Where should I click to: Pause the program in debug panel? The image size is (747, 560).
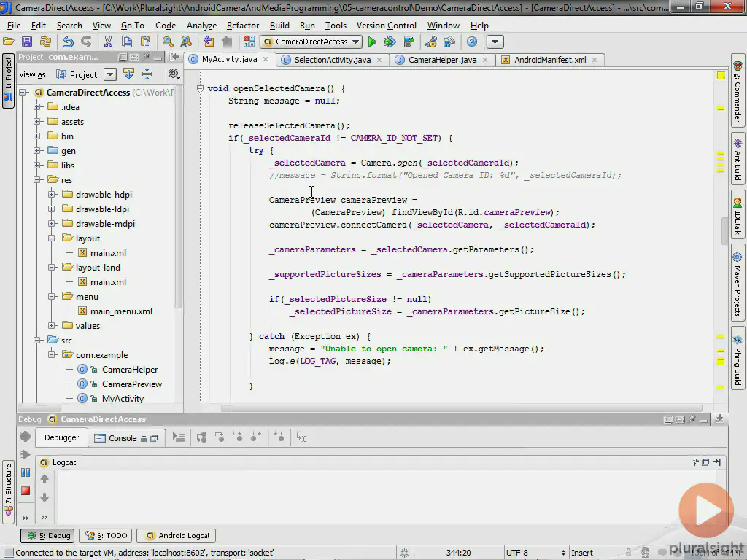coord(26,472)
